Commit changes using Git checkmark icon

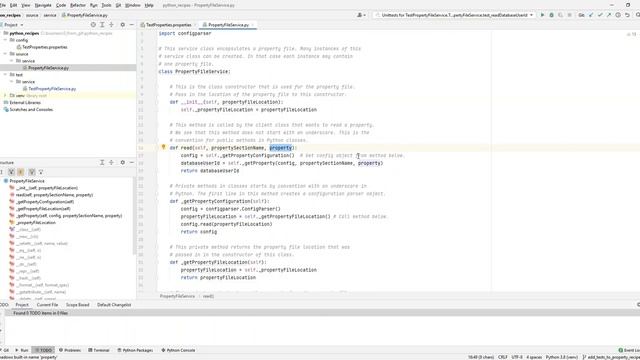point(600,15)
